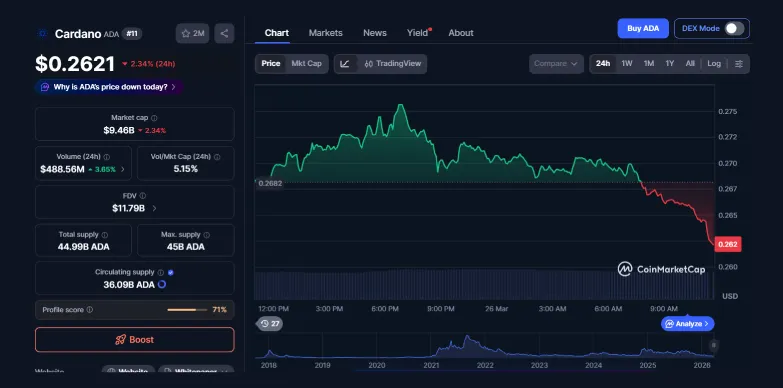Viewport: 783px width, 388px height.
Task: Expand Volume (24h) details chevron
Action: point(123,169)
